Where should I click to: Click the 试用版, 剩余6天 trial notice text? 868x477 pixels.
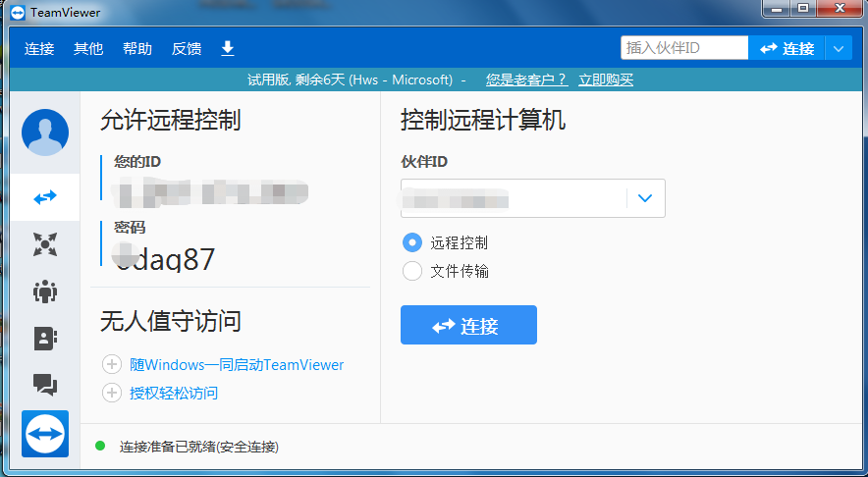[x=350, y=79]
